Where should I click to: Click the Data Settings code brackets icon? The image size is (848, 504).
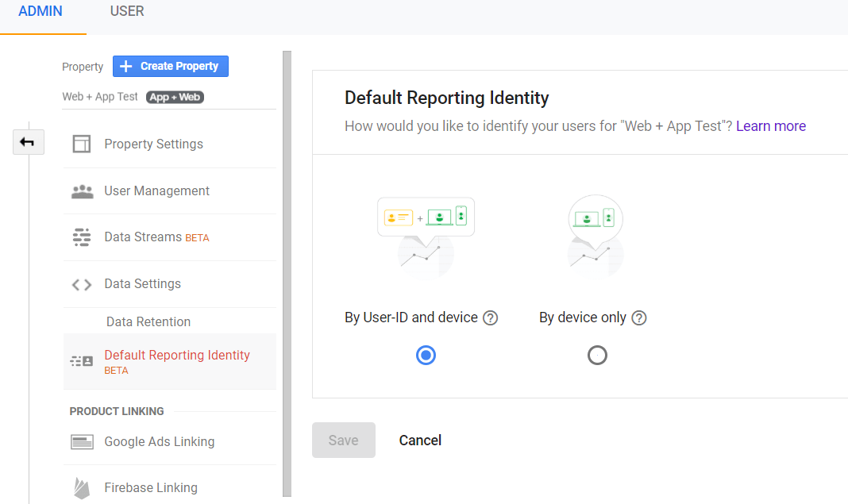[82, 284]
